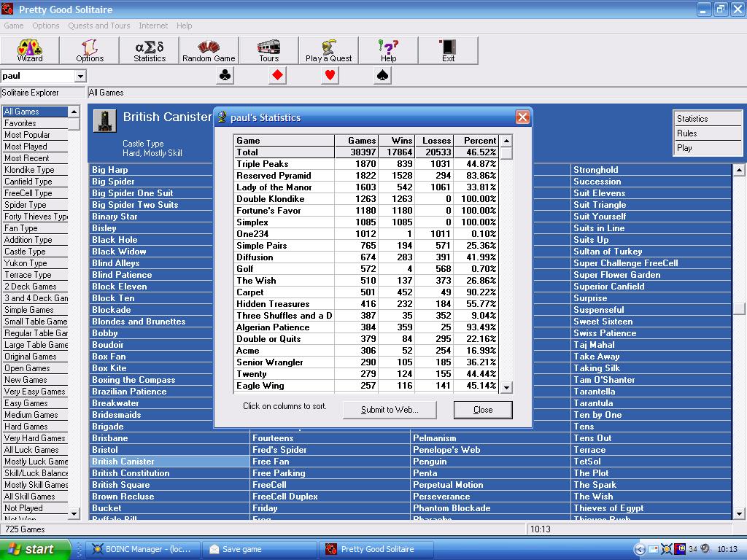The image size is (747, 560).
Task: Open the Windows start button
Action: 35,549
